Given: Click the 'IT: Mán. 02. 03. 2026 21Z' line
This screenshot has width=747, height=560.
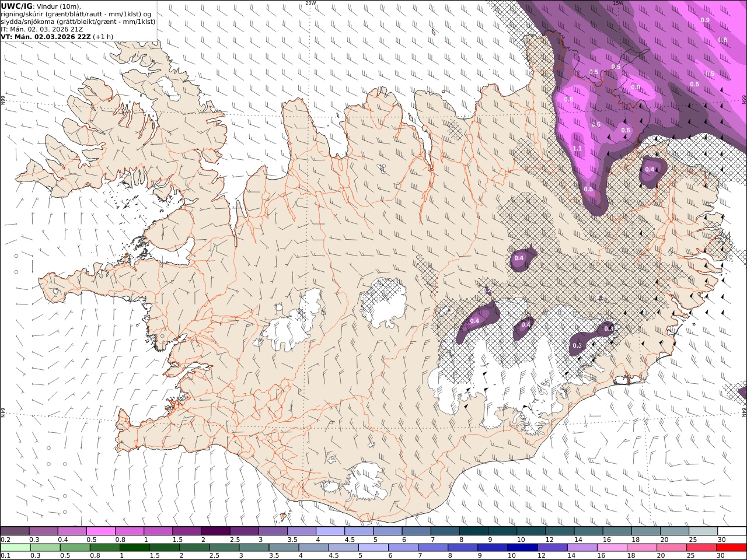Looking at the screenshot, I should pos(42,29).
